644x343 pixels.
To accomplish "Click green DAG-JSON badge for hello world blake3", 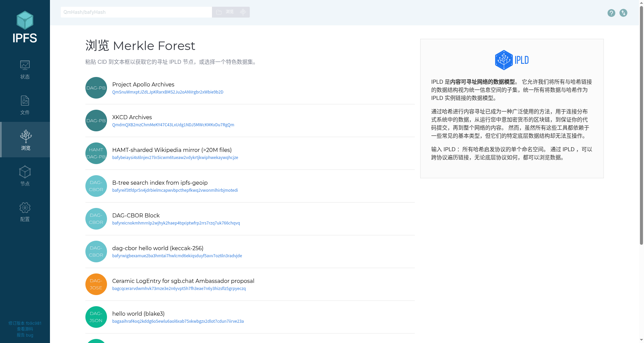I will [x=96, y=317].
